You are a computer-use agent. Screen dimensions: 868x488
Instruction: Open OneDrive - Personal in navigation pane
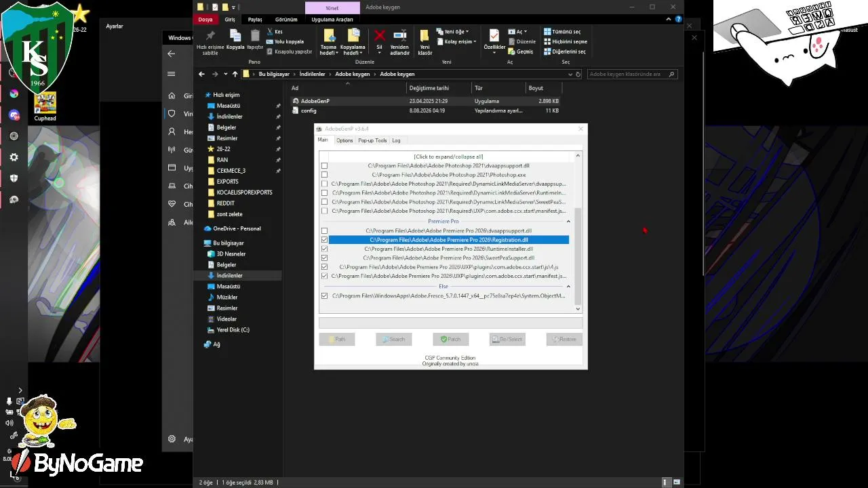click(237, 228)
